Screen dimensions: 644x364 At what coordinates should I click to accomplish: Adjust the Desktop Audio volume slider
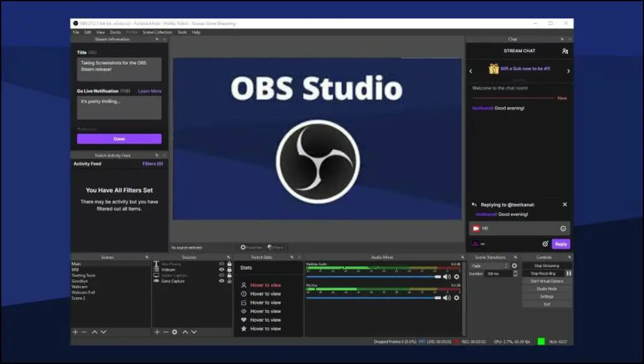(x=374, y=277)
